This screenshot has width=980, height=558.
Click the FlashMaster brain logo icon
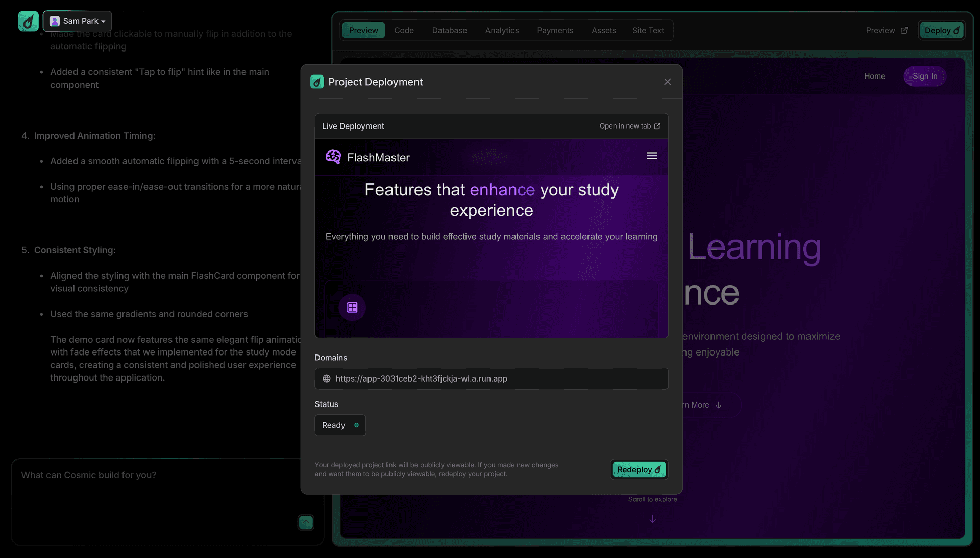point(333,157)
